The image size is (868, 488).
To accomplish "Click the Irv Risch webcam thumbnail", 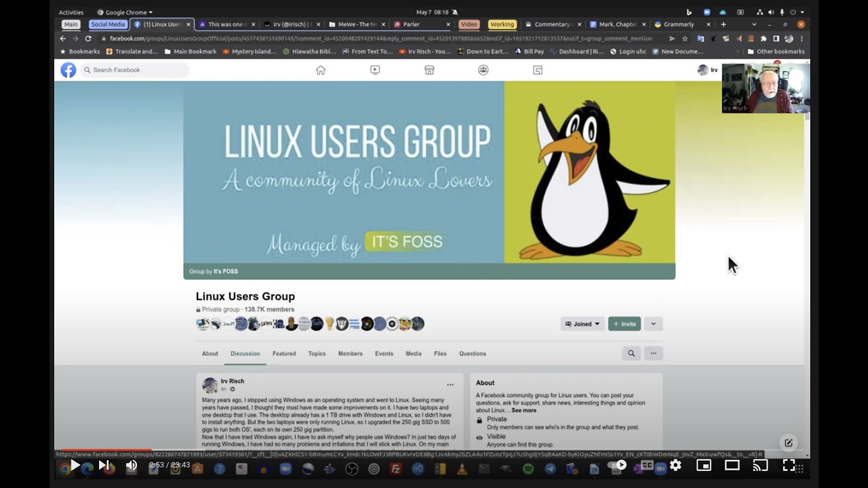I will pos(766,88).
